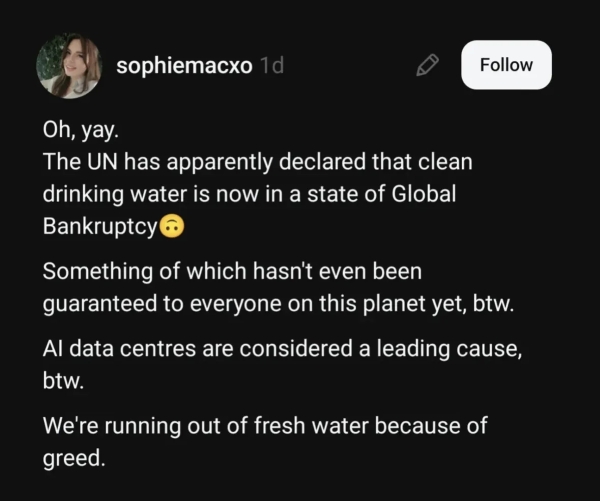
Task: Click the word "AI" in the post
Action: pos(54,350)
